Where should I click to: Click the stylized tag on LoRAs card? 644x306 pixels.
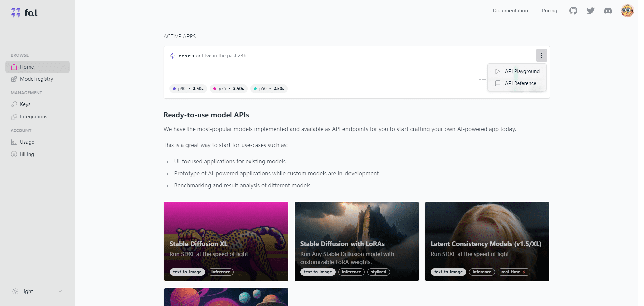[379, 272]
